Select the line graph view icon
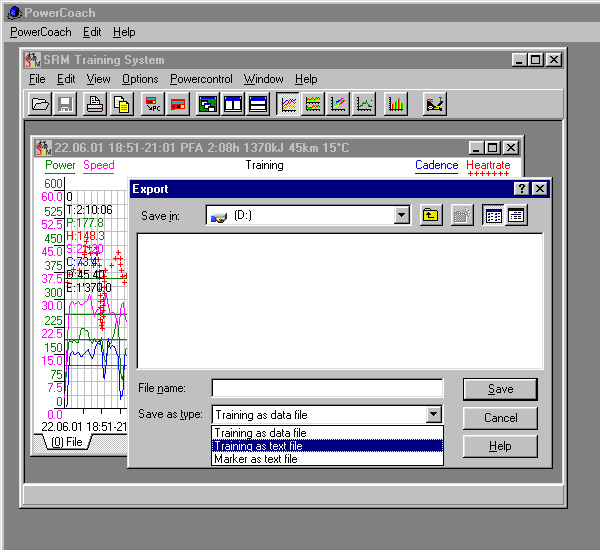 point(288,104)
